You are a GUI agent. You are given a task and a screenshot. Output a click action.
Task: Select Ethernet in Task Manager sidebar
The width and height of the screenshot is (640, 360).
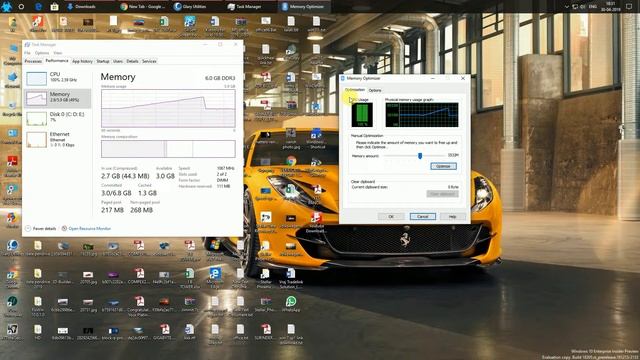coord(58,139)
